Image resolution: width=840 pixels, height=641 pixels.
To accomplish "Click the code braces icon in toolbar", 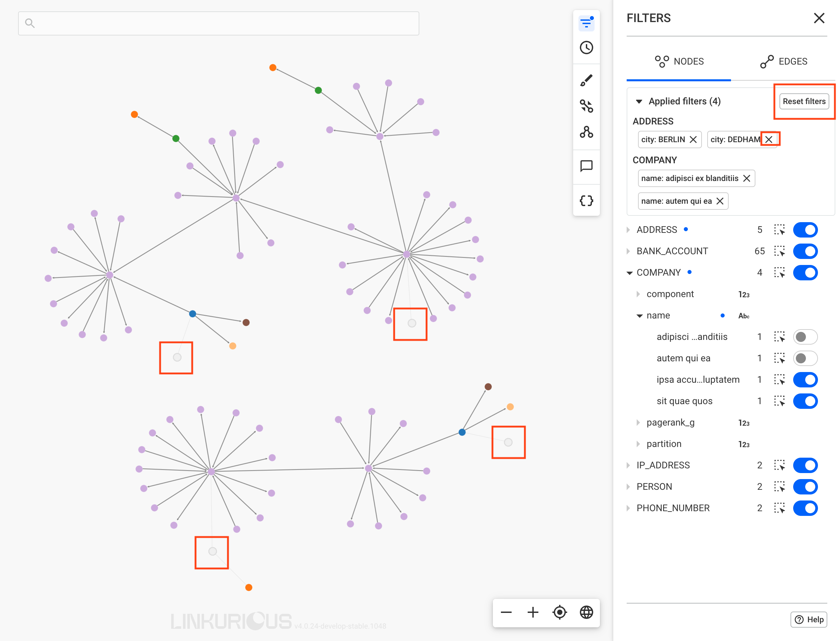I will pos(586,201).
